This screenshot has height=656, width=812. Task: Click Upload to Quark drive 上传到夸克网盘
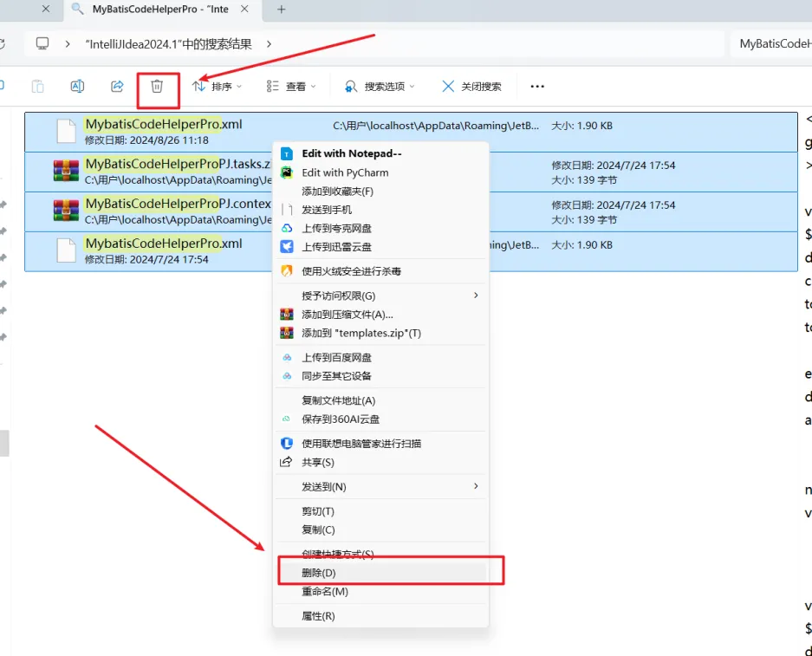coord(380,228)
